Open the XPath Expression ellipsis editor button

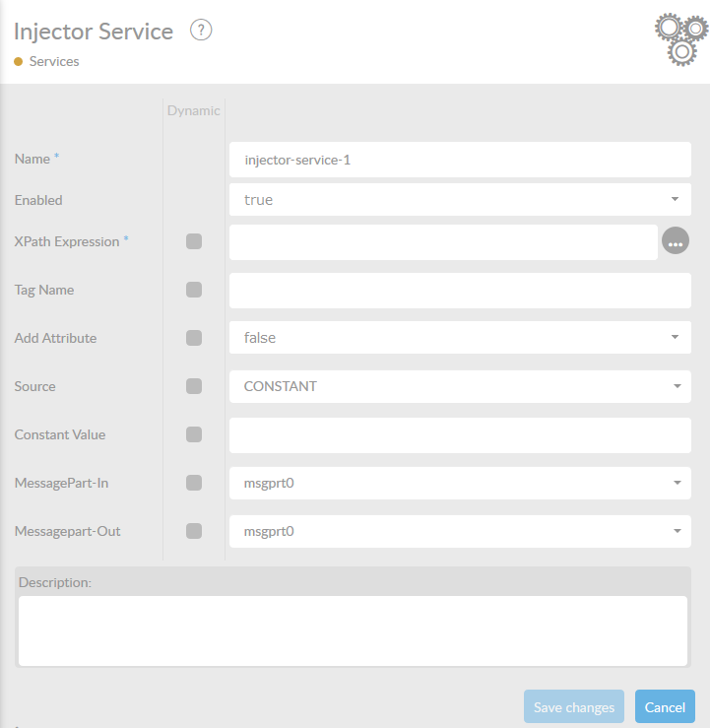tap(676, 240)
